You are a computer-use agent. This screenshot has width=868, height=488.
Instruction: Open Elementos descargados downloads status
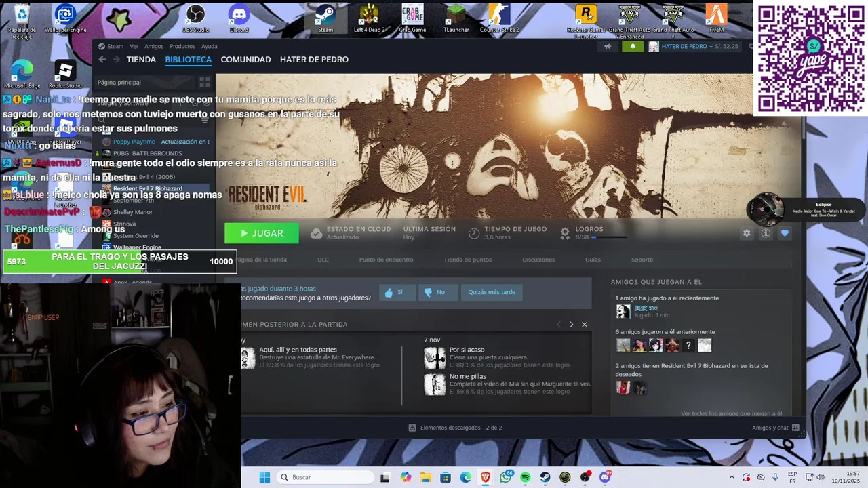point(455,428)
